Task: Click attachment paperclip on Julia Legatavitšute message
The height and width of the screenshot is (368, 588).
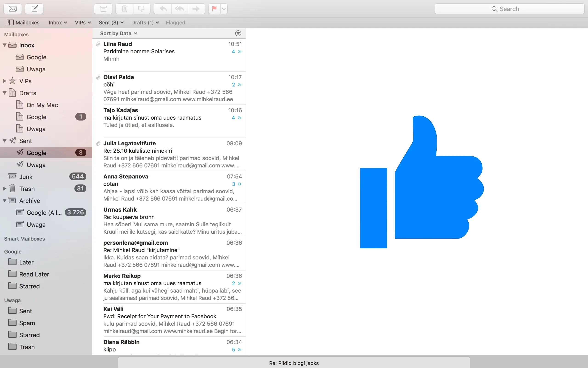Action: pos(98,143)
